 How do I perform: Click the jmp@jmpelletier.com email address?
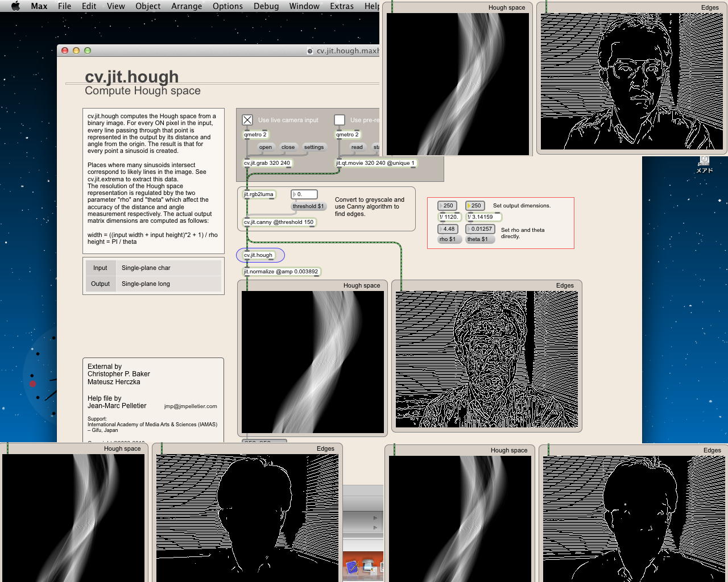point(191,406)
